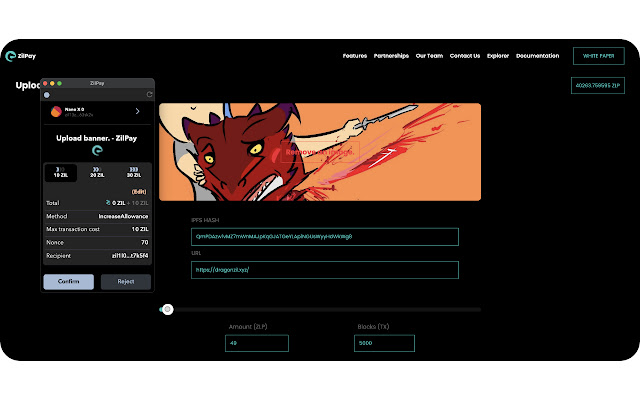Click the Nano X 0 account avatar
This screenshot has height=400, width=640.
56,111
